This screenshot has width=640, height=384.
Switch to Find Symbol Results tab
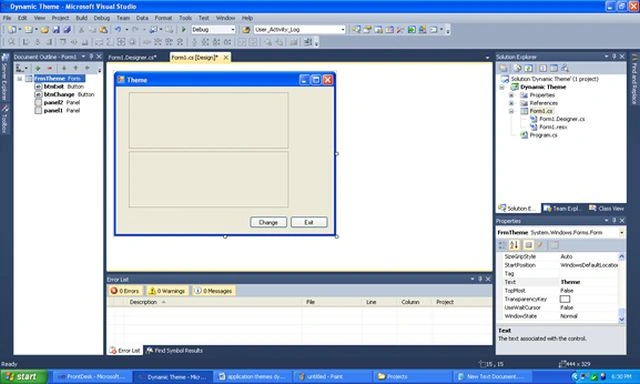click(174, 350)
